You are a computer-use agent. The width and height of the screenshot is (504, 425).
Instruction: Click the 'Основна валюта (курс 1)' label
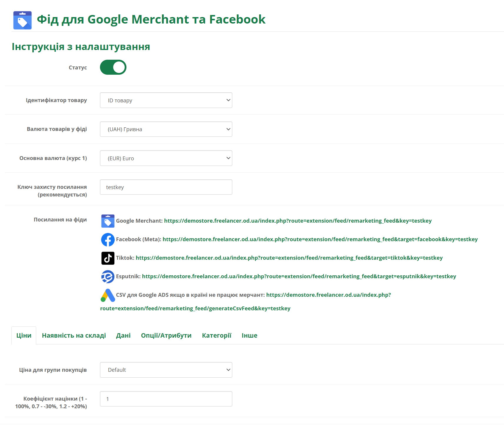coord(53,158)
